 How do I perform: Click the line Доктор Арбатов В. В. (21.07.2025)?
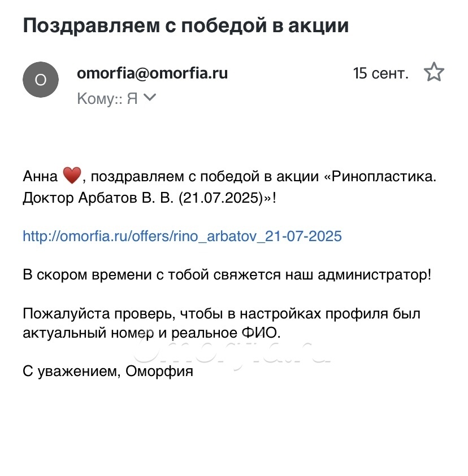point(149,200)
